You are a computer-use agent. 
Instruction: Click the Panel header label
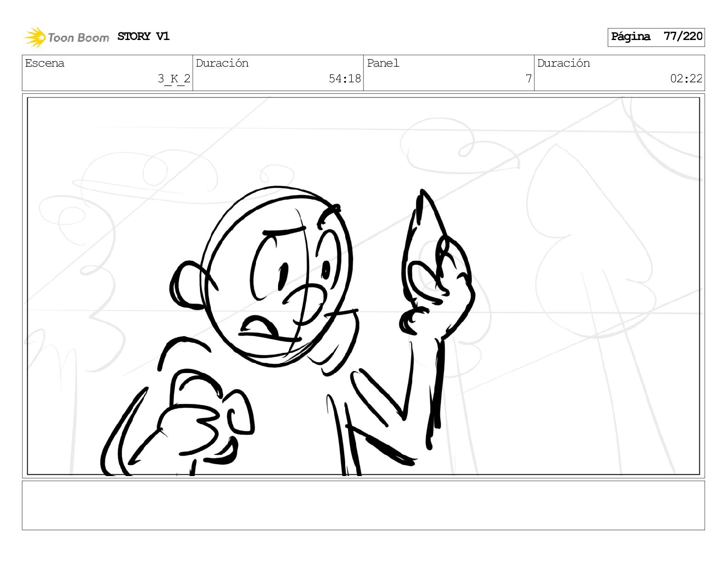click(383, 63)
